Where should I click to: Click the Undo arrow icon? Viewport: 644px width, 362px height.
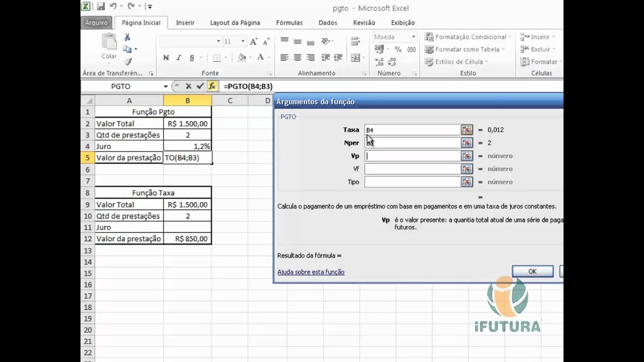113,7
